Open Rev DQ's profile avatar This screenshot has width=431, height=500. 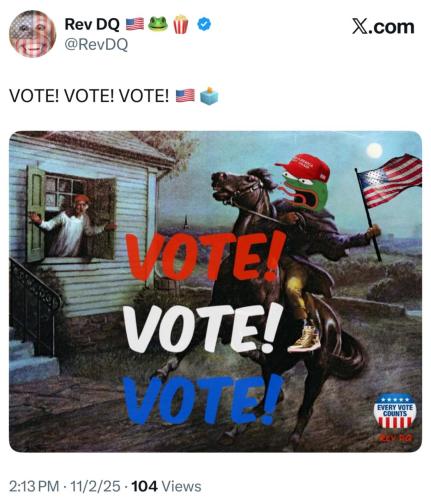tap(32, 34)
